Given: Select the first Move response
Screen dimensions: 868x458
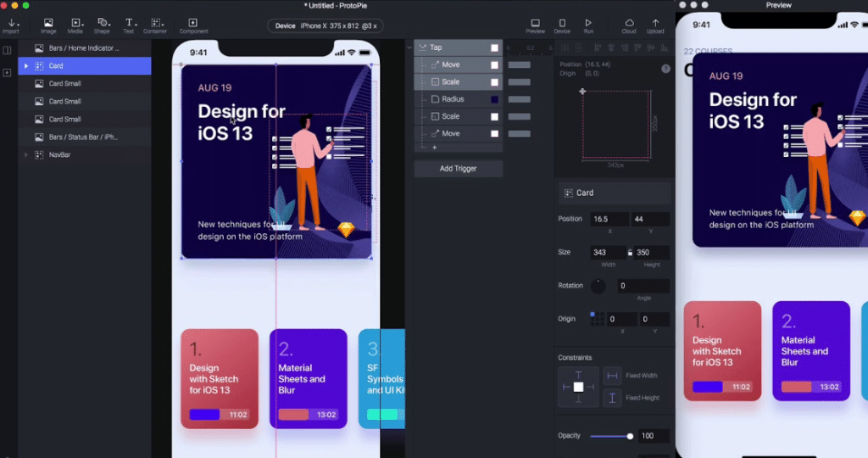Looking at the screenshot, I should (x=459, y=64).
